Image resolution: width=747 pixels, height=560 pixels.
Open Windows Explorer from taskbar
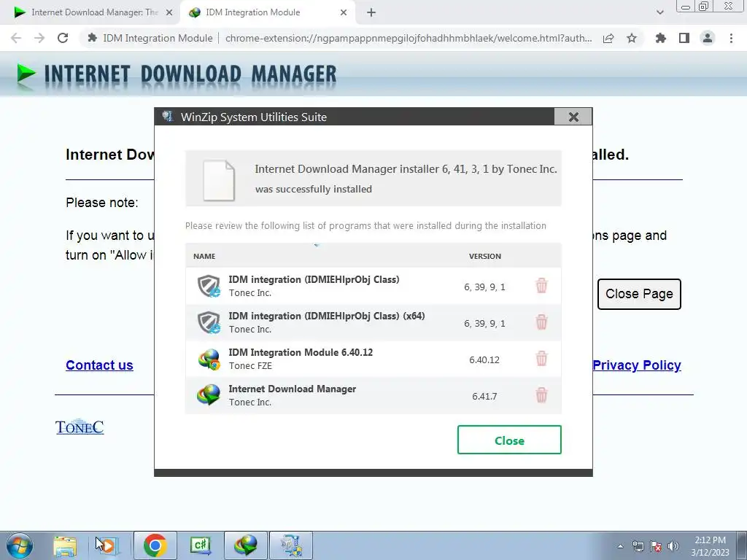65,545
